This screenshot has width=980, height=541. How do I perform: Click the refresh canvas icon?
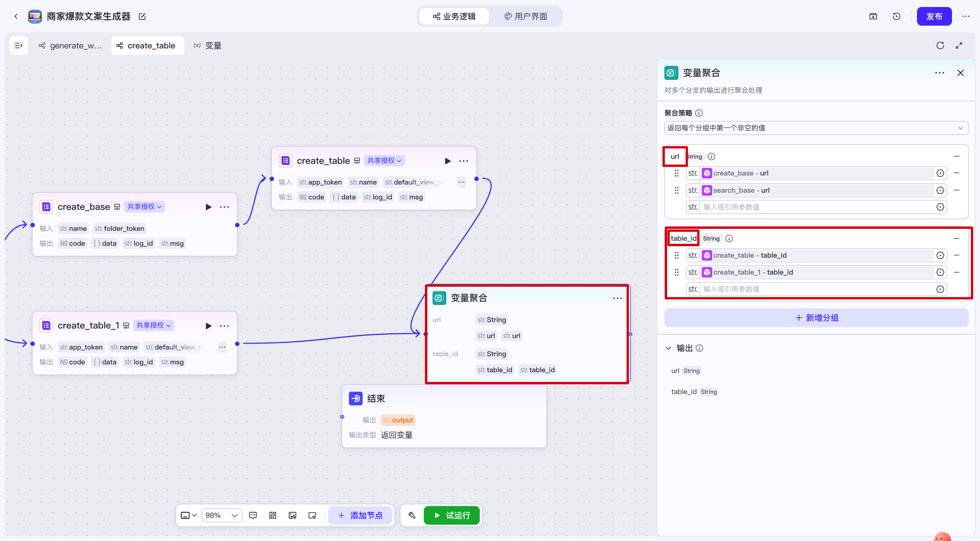tap(940, 46)
